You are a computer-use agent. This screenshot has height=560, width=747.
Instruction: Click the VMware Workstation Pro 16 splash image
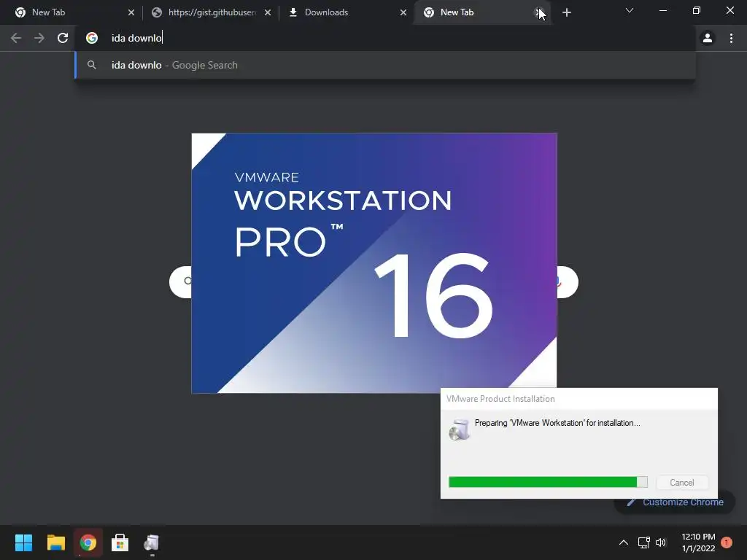374,263
